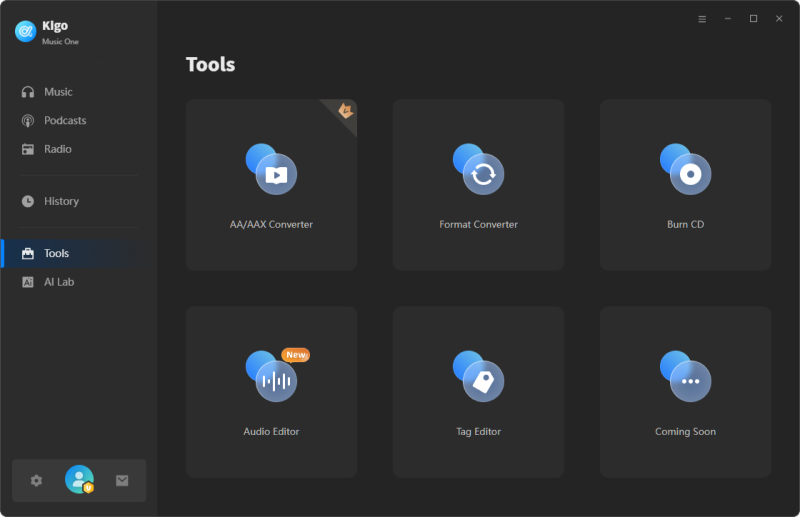Open settings via the gear icon
The width and height of the screenshot is (800, 517).
tap(36, 480)
